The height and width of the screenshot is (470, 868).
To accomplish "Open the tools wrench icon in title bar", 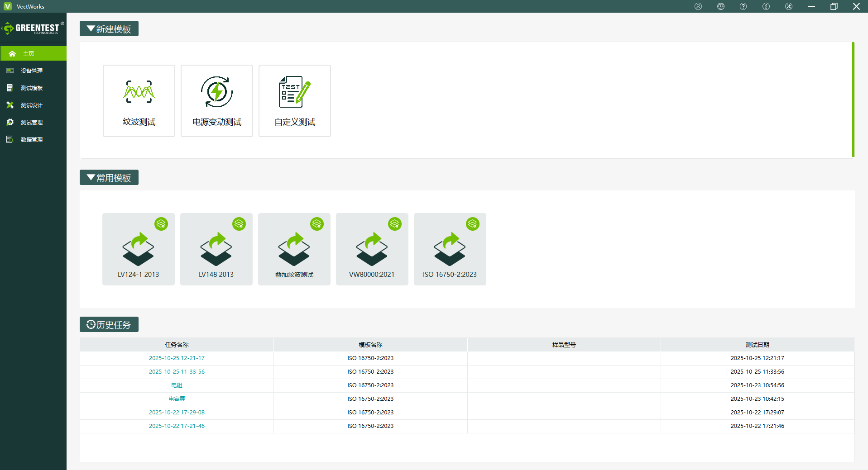I will coord(789,6).
